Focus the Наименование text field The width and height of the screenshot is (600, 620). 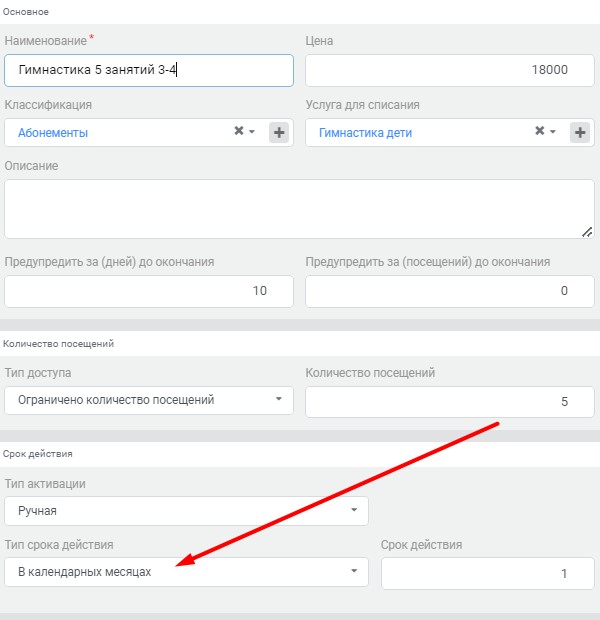pyautogui.click(x=149, y=70)
